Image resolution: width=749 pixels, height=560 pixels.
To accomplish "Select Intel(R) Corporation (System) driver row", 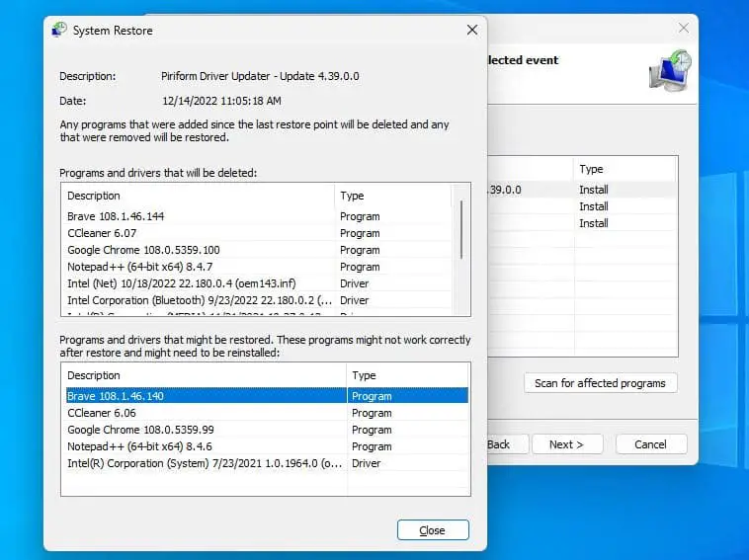I will point(267,463).
